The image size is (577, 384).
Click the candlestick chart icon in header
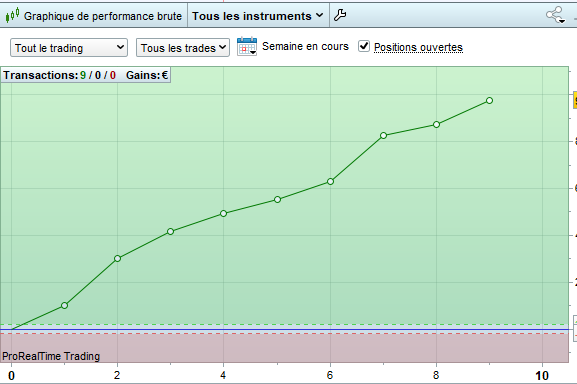12,15
